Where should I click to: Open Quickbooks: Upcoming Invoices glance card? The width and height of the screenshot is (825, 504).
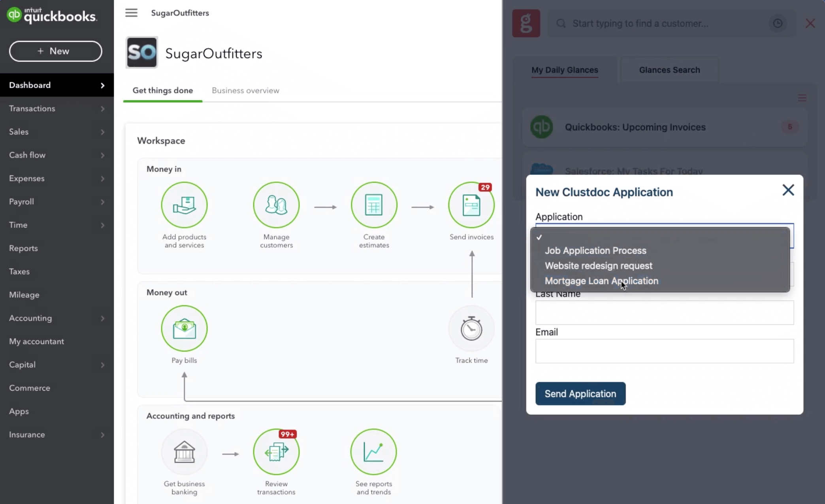tap(665, 127)
